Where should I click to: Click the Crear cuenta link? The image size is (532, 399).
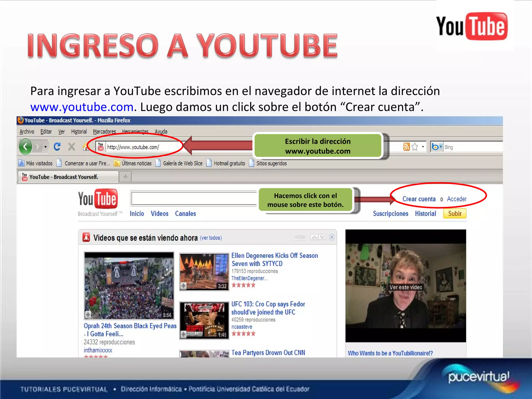(419, 199)
